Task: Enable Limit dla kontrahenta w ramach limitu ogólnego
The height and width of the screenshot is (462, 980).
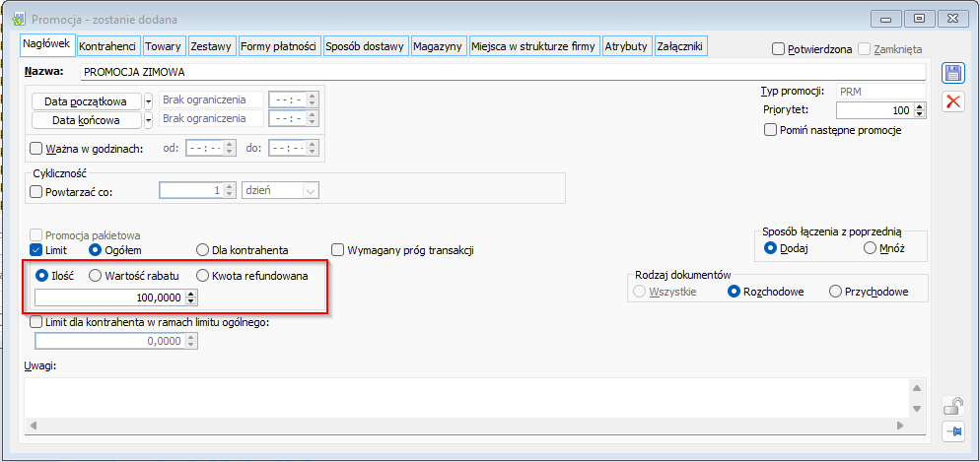Action: [35, 323]
